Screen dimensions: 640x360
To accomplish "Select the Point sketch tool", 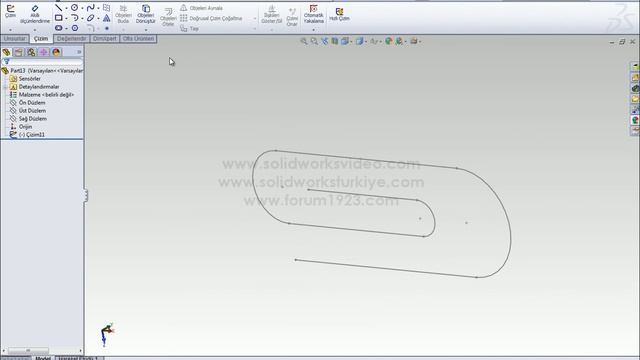I will (107, 28).
